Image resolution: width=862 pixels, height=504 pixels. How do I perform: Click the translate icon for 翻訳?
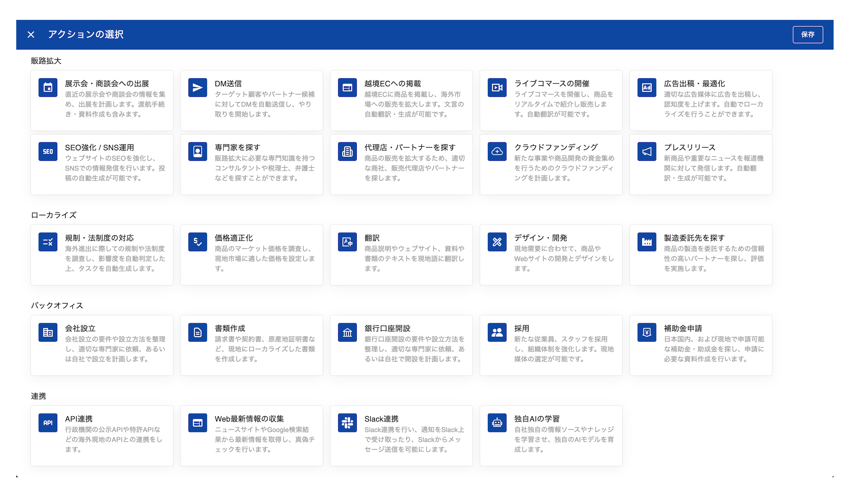click(347, 242)
